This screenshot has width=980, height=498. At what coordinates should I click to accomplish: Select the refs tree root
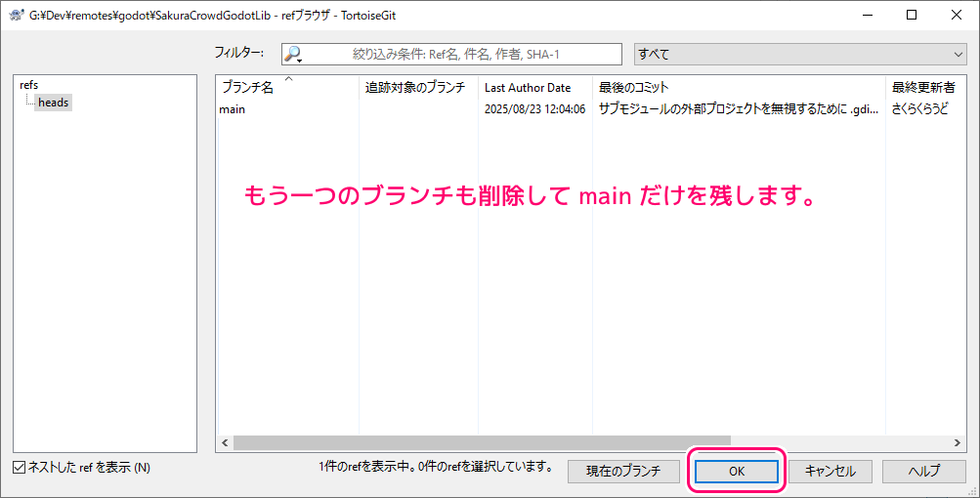28,85
